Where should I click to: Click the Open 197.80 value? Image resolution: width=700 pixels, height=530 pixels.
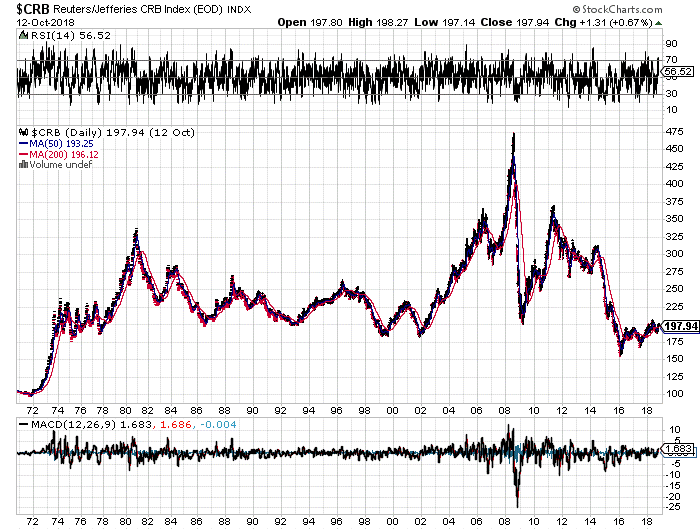tap(310, 22)
